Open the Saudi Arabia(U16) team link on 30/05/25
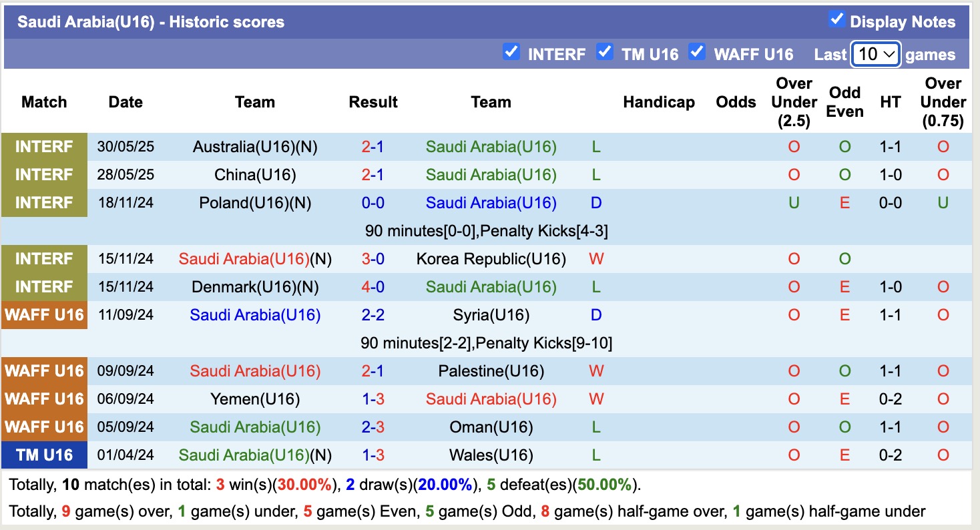 (491, 146)
